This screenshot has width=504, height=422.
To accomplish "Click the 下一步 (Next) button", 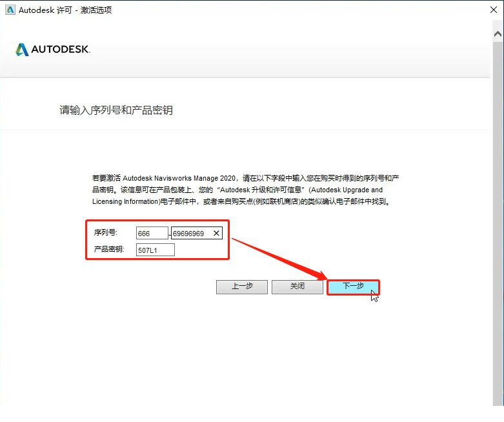I will click(x=353, y=287).
